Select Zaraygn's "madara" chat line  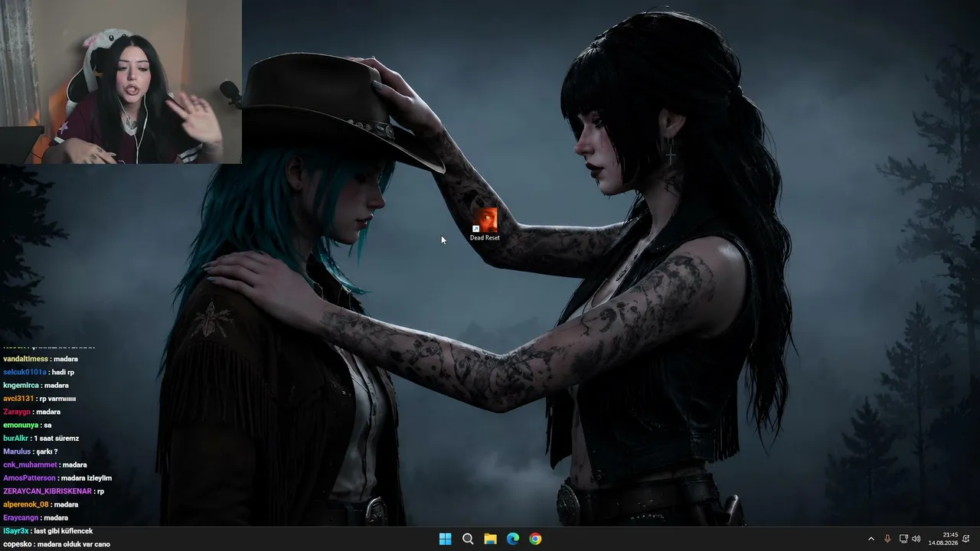(32, 412)
